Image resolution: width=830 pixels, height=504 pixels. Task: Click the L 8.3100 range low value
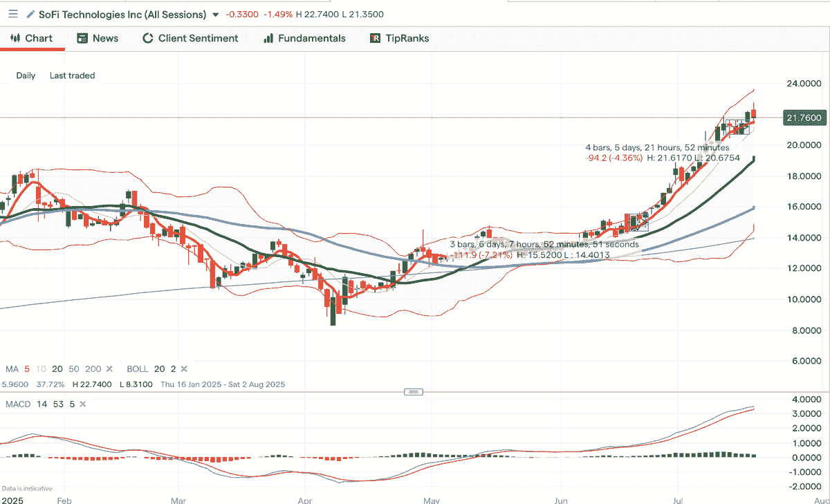136,384
